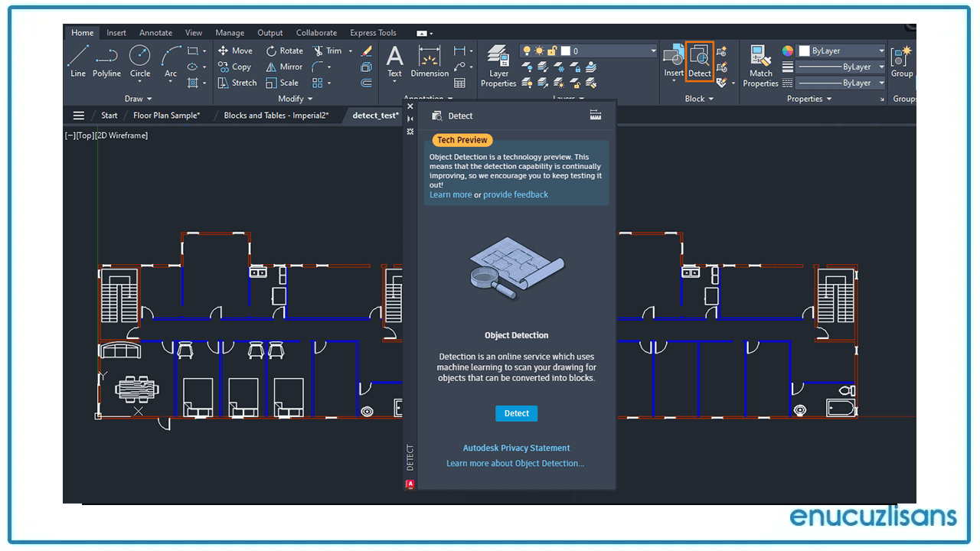Expand the Modify panel

[296, 99]
